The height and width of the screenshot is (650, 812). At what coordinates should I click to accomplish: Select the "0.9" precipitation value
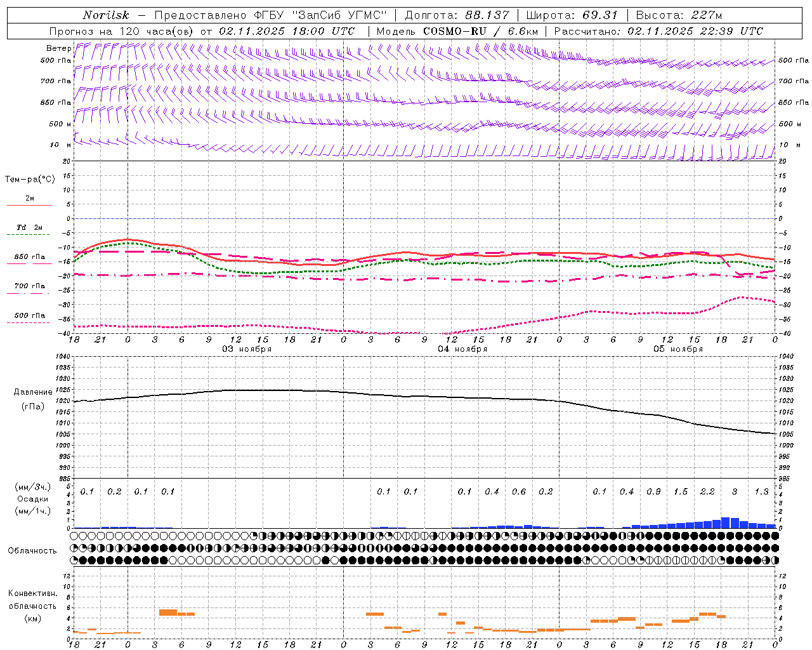pyautogui.click(x=653, y=492)
